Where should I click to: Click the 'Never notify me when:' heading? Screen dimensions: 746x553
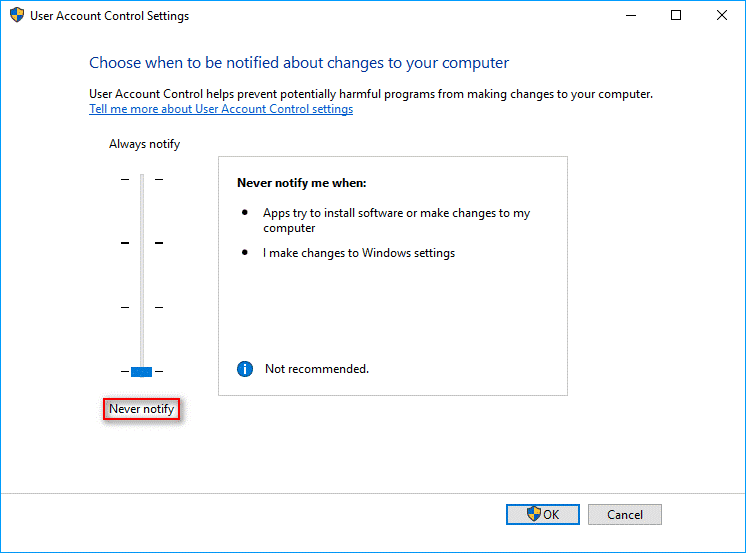(x=302, y=183)
